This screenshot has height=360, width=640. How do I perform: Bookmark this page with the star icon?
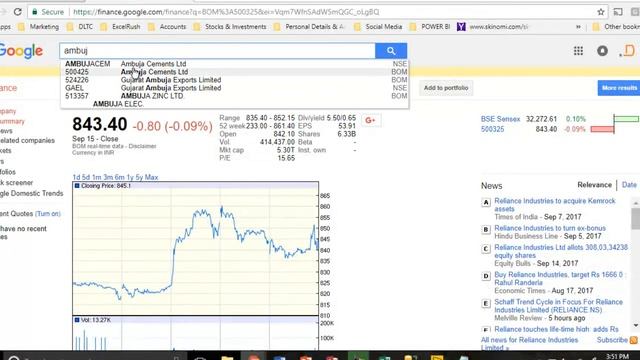[601, 12]
